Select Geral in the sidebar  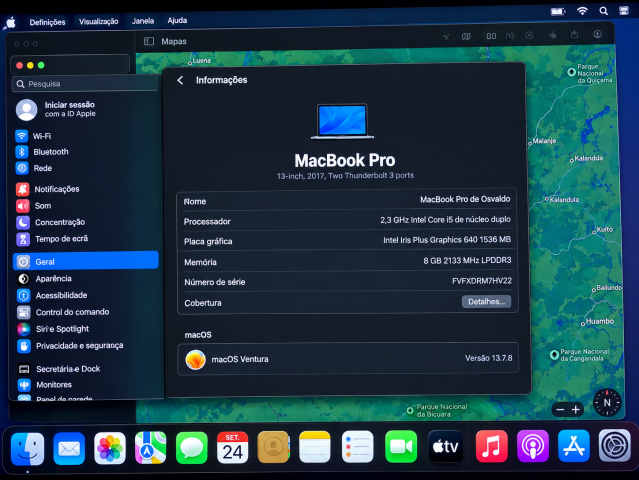point(86,261)
